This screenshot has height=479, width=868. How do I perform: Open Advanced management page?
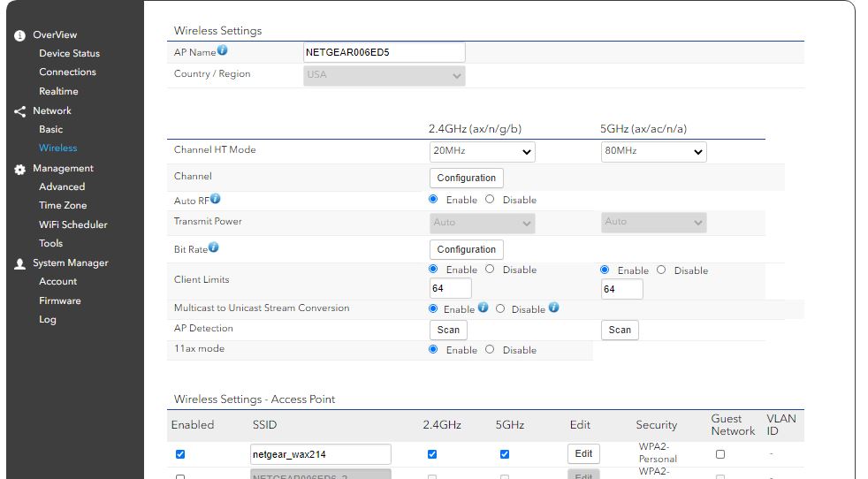62,186
